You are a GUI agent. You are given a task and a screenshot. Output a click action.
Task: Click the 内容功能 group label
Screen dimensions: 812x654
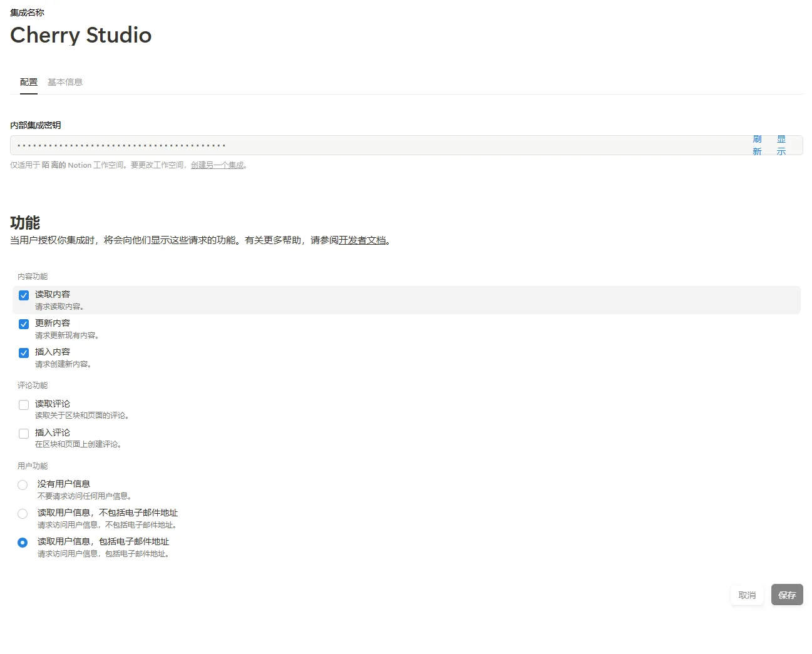[33, 277]
